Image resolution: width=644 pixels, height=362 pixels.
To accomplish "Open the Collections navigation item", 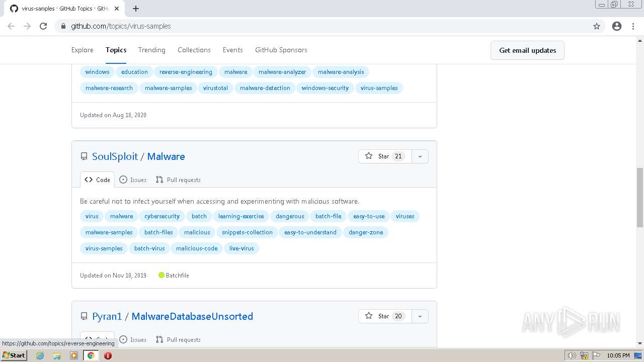I will pyautogui.click(x=194, y=50).
